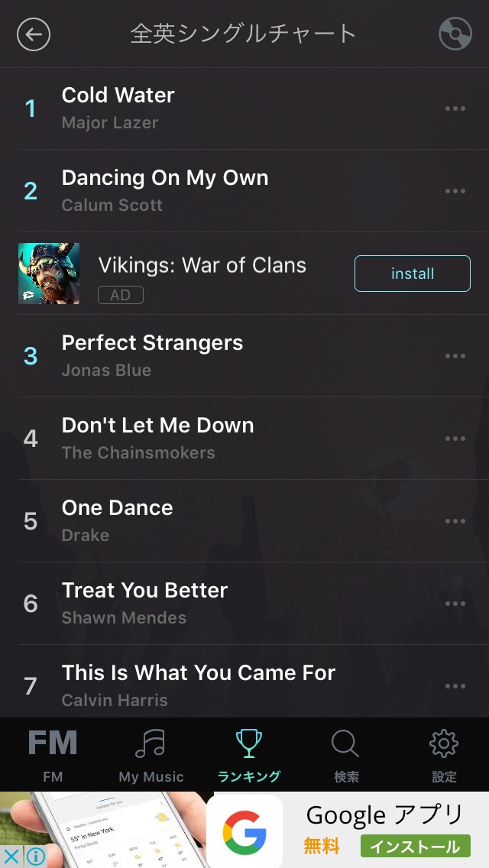The image size is (489, 868).
Task: Open the 設定 settings gear tab
Action: [x=444, y=755]
